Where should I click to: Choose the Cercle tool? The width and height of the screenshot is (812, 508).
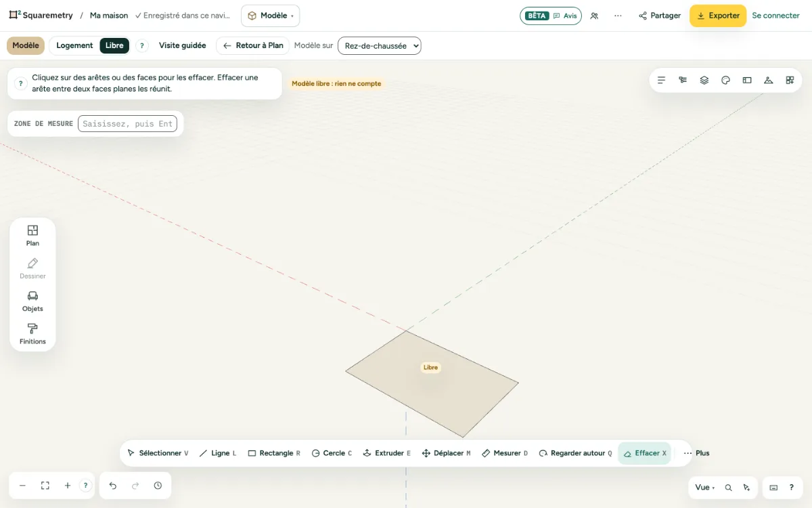[332, 453]
